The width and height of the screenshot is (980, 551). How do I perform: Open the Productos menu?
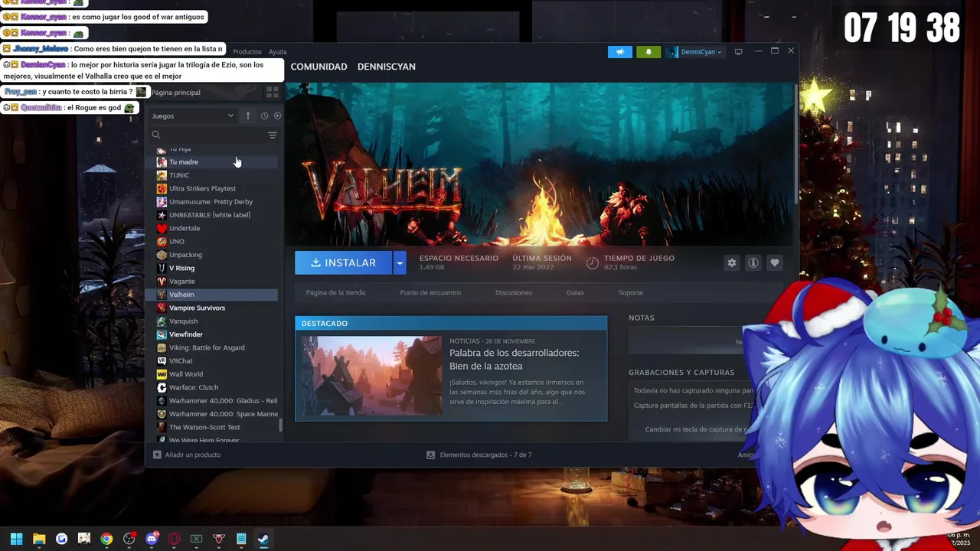click(247, 52)
